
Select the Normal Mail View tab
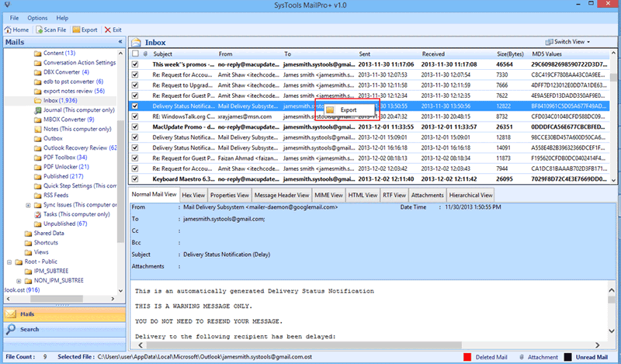coord(154,194)
